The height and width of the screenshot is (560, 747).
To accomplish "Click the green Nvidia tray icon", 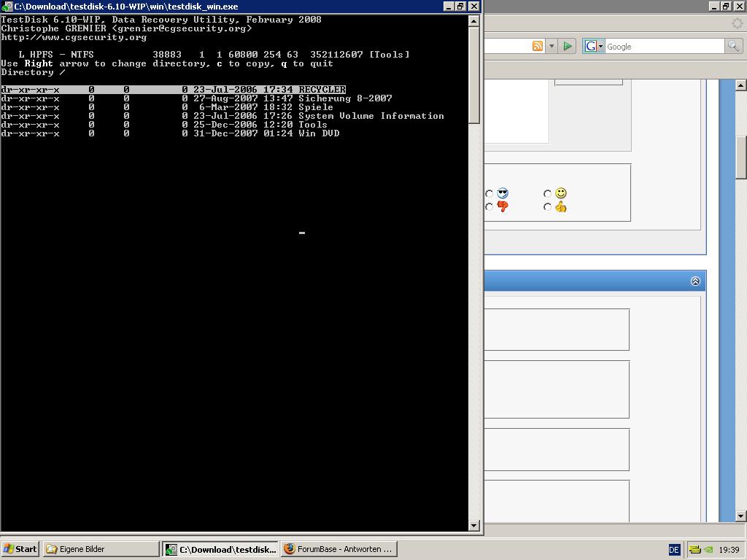I will [x=708, y=550].
